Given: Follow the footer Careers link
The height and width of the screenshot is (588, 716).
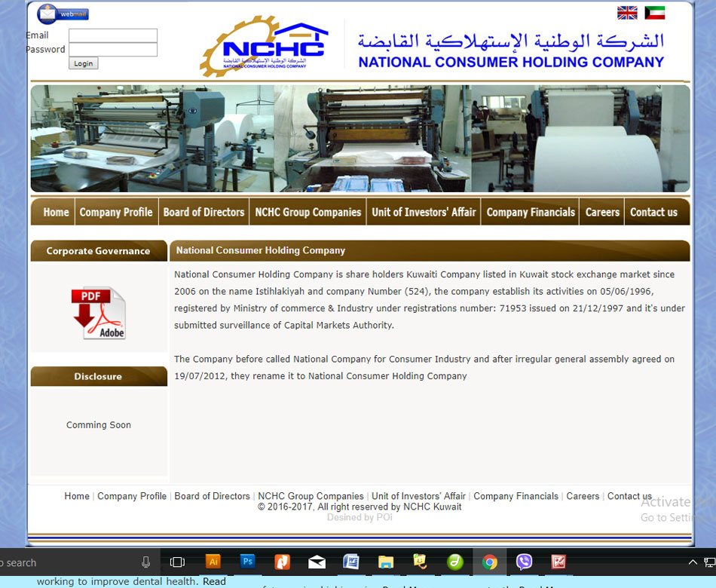Looking at the screenshot, I should tap(583, 496).
